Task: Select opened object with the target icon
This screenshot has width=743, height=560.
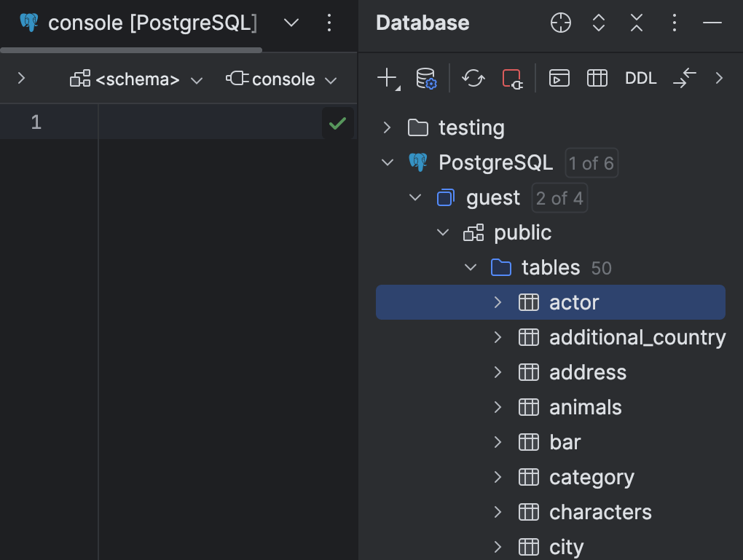Action: (x=560, y=23)
